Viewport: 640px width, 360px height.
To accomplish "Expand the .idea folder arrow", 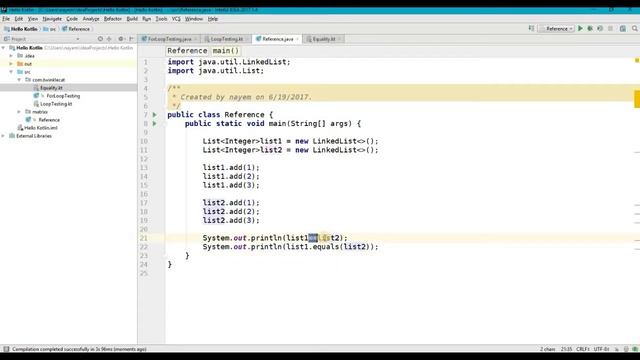I will [11, 56].
